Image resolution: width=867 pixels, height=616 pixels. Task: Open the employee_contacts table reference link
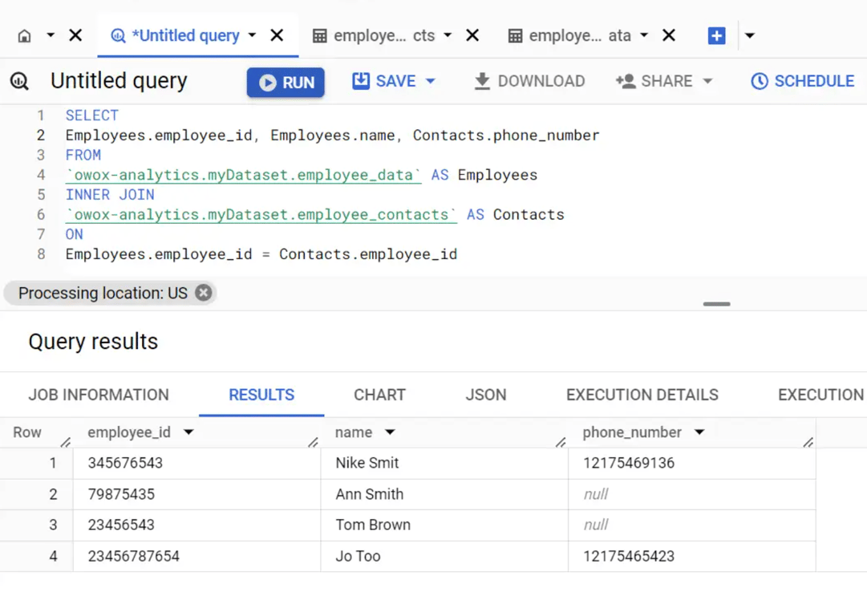(x=261, y=214)
